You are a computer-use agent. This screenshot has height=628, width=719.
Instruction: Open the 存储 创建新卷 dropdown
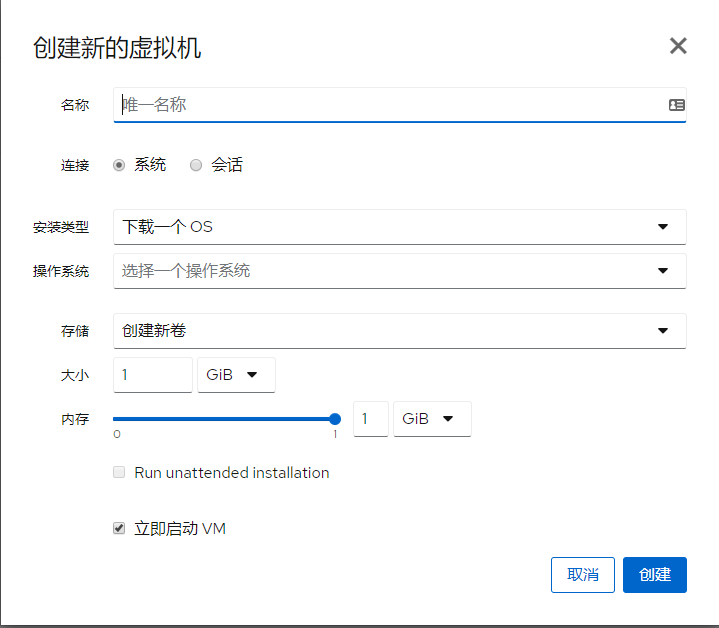click(400, 331)
